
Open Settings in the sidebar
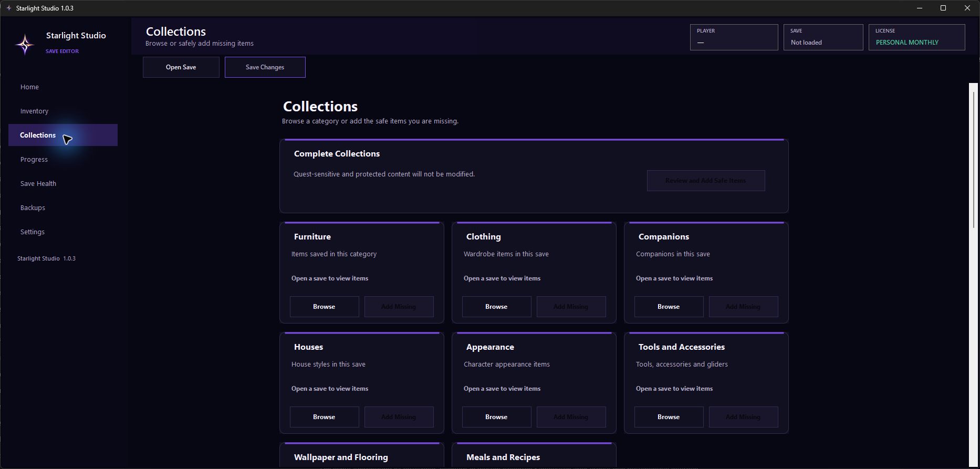coord(63,232)
